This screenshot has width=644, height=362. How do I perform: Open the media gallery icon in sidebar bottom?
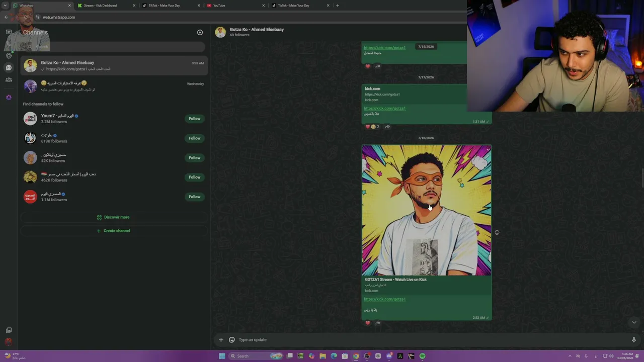(9, 330)
